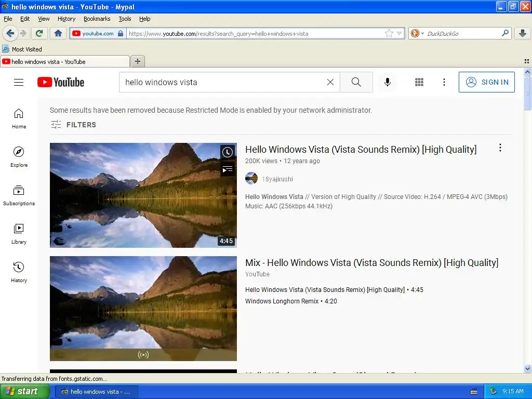Click the page scrollbar down arrow
The image size is (532, 399).
point(527,368)
